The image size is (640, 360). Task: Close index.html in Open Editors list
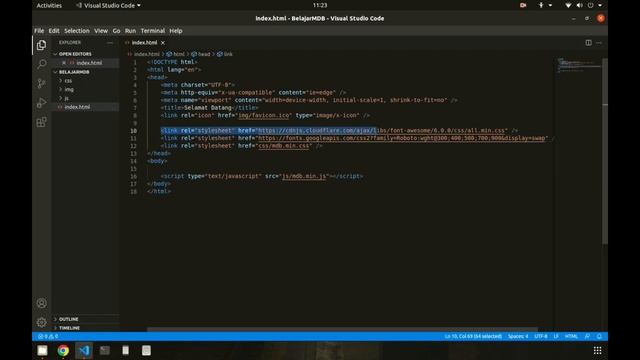[64, 63]
